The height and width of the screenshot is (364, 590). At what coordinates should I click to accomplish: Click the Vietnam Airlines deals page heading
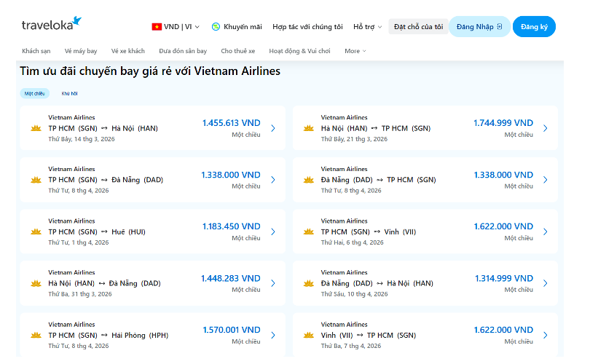(150, 71)
